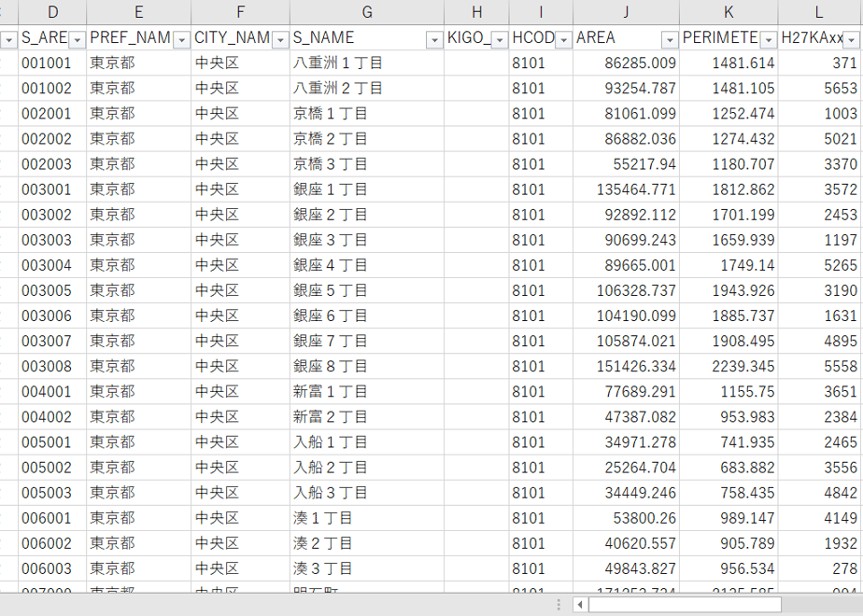This screenshot has width=863, height=616.
Task: Select column K header
Action: (x=729, y=12)
